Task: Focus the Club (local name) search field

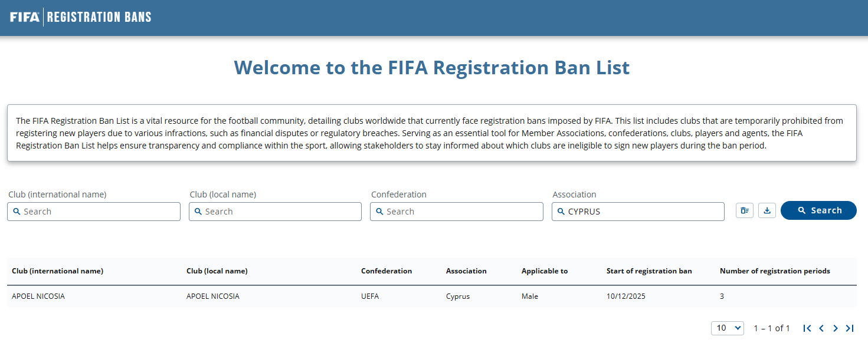Action: coord(279,212)
